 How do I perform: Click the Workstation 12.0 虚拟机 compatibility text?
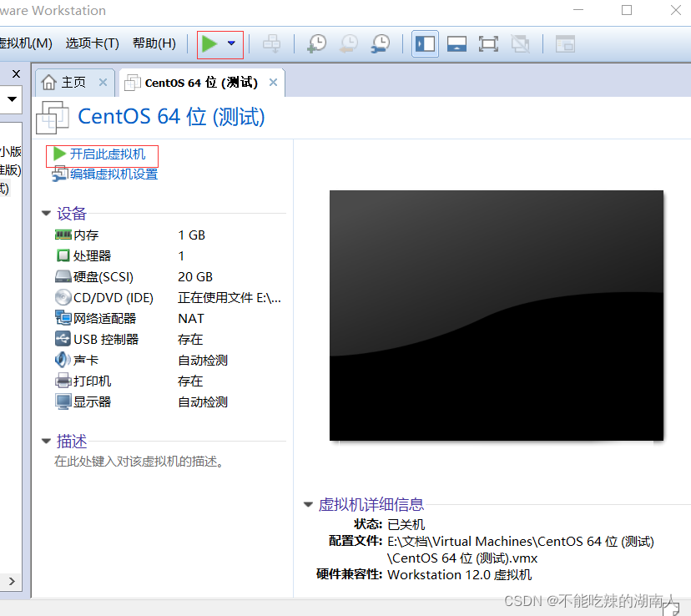(460, 574)
